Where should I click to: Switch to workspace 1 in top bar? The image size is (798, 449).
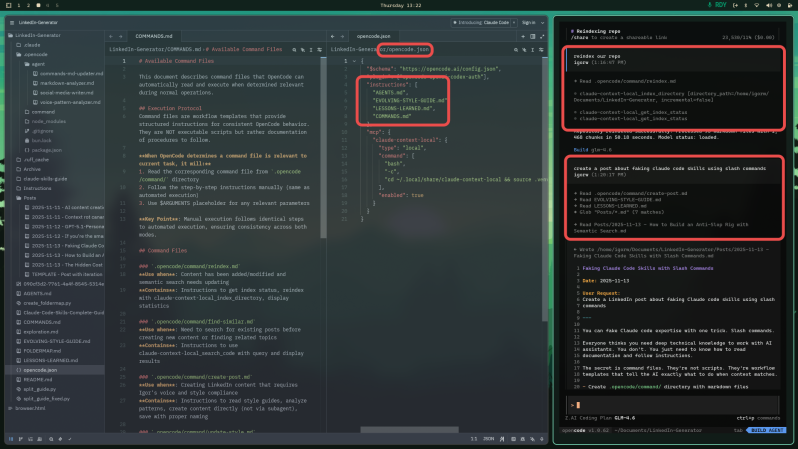point(19,5)
